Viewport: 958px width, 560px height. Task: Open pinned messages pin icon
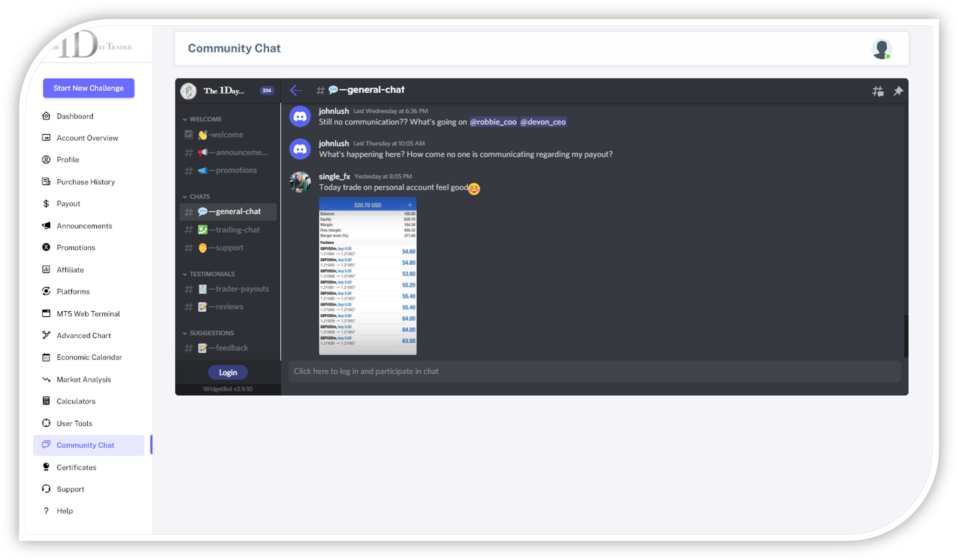pos(898,91)
